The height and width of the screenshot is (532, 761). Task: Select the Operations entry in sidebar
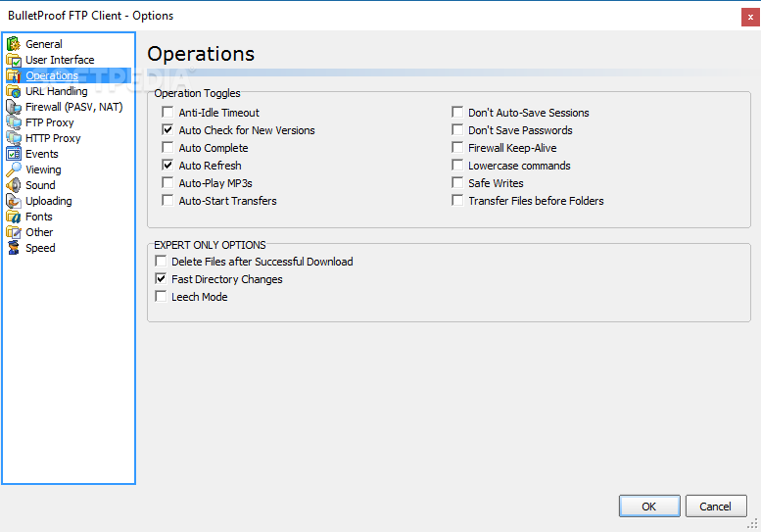(x=52, y=75)
